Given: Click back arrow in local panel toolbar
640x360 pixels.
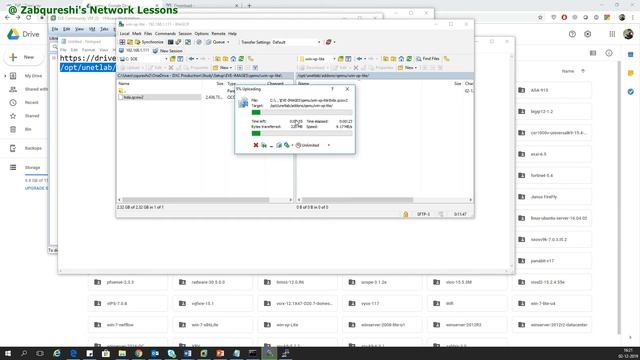Looking at the screenshot, I should tap(191, 59).
